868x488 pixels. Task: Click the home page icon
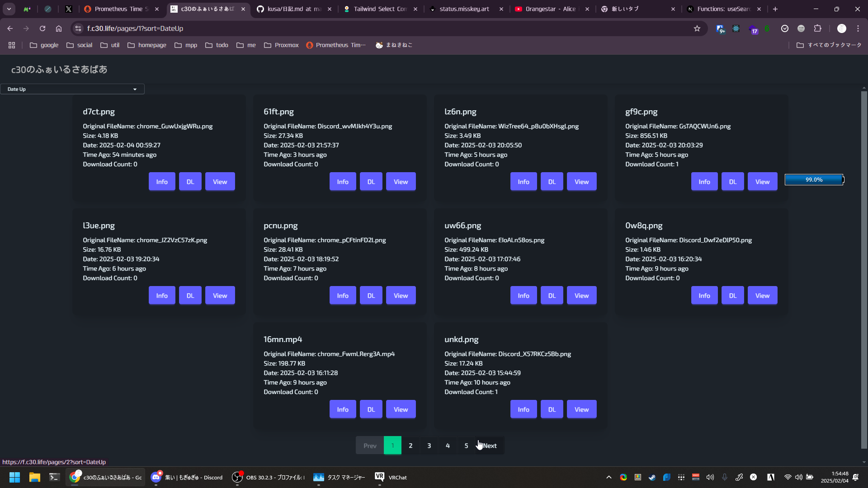[59, 28]
